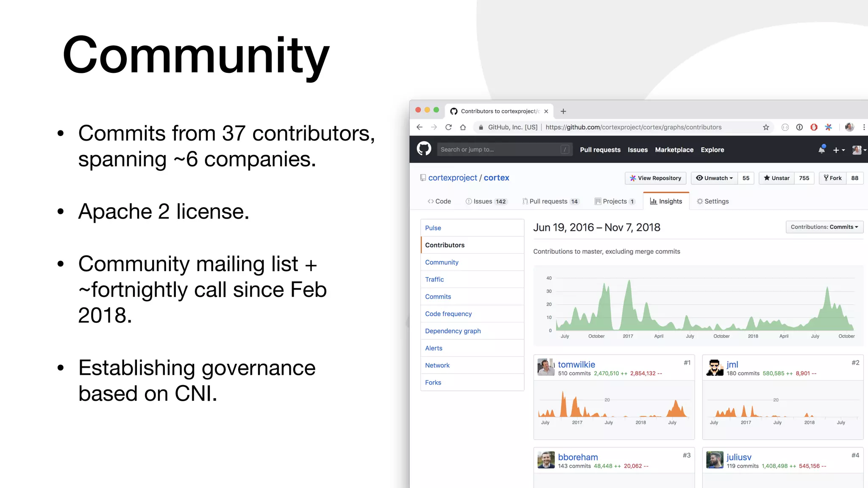Switch to the Pull requests 14 tab
The height and width of the screenshot is (488, 868).
pyautogui.click(x=551, y=201)
